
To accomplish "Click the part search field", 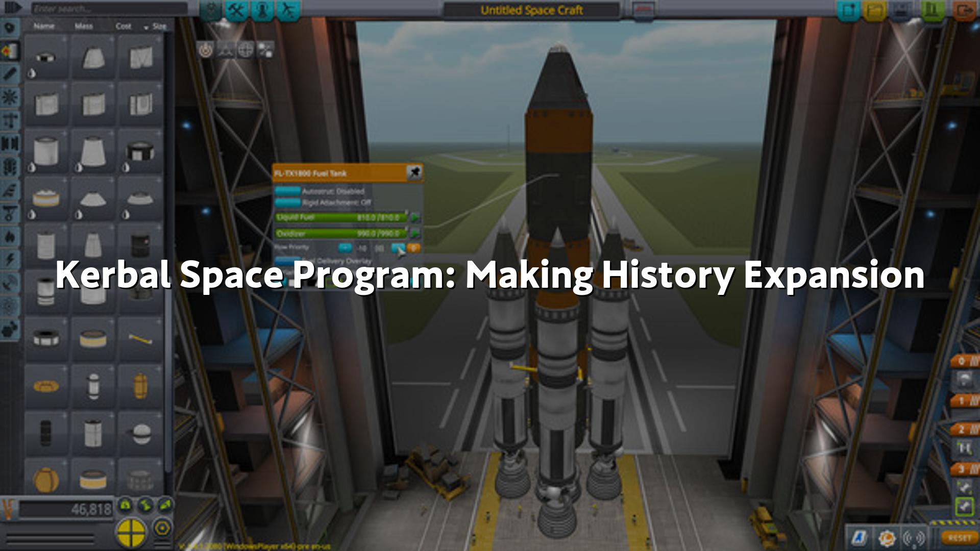I will (109, 9).
